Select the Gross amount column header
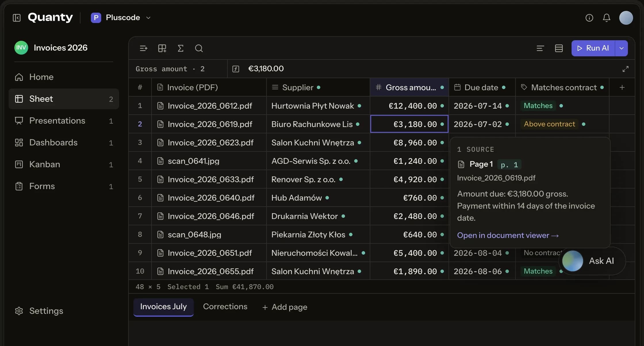 409,87
